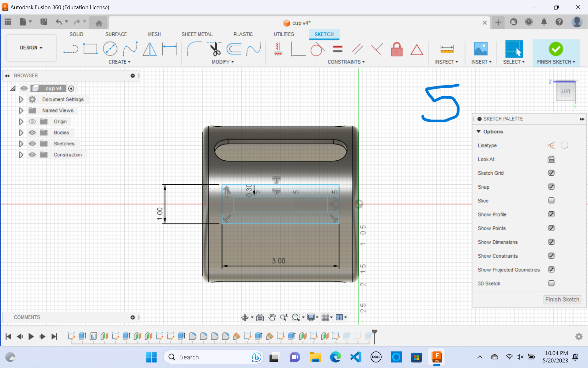588x368 pixels.
Task: Click Finish Sketch button in palette
Action: (x=562, y=299)
